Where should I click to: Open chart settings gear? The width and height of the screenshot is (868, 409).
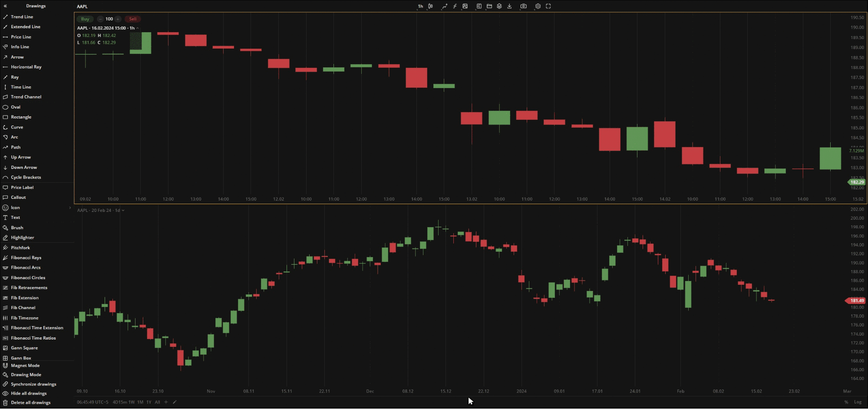pos(538,7)
